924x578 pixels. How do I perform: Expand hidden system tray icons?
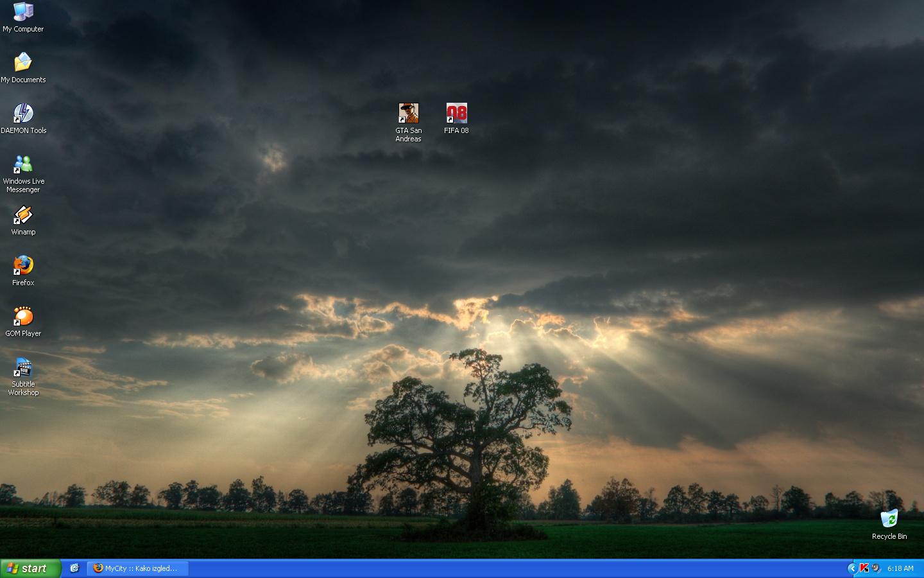click(852, 568)
